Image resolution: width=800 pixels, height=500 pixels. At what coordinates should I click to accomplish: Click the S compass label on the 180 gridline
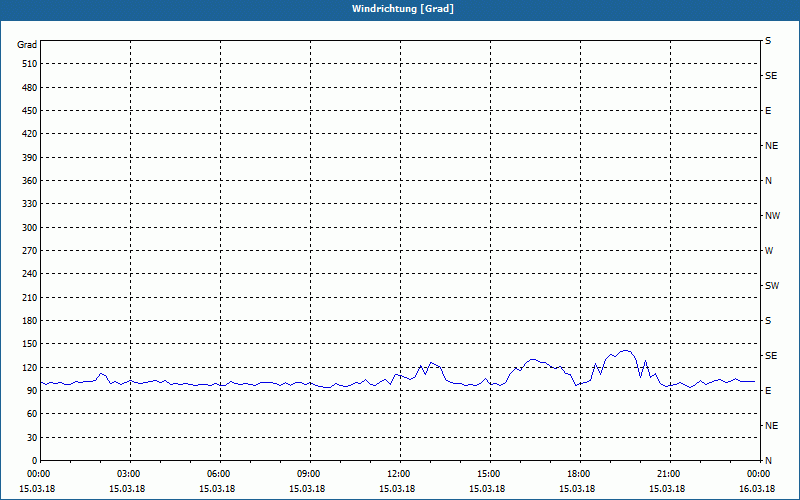(768, 321)
